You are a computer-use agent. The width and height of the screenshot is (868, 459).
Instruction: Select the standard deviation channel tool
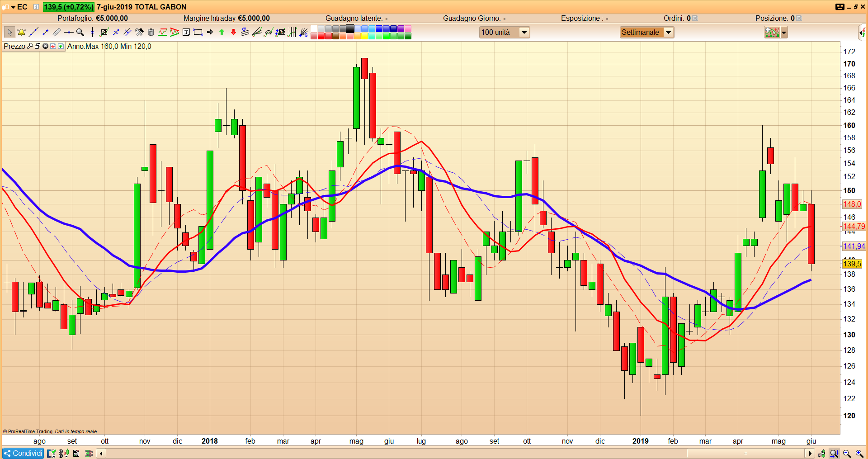(245, 32)
